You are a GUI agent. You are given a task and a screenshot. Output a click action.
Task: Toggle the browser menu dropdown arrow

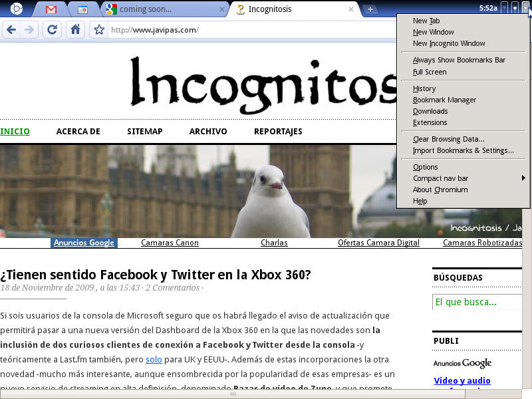point(525,8)
